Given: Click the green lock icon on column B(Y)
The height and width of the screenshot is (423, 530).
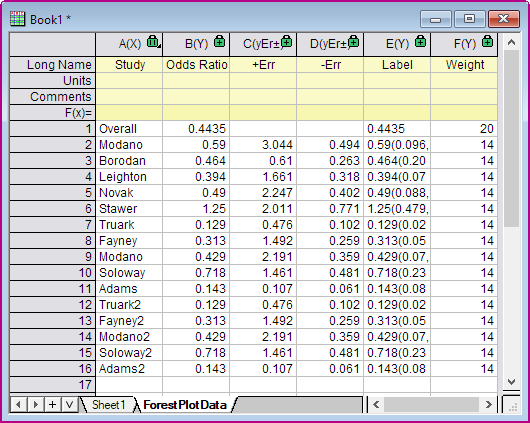Looking at the screenshot, I should pyautogui.click(x=219, y=41).
